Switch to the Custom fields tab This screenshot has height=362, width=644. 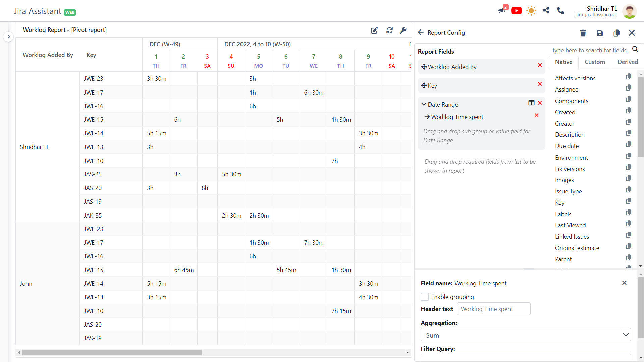pos(595,62)
